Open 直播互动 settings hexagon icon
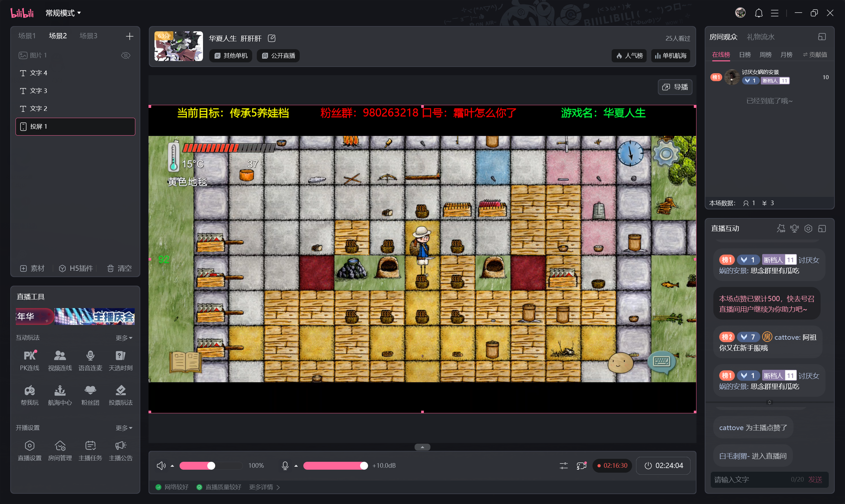This screenshot has width=845, height=504. [808, 229]
